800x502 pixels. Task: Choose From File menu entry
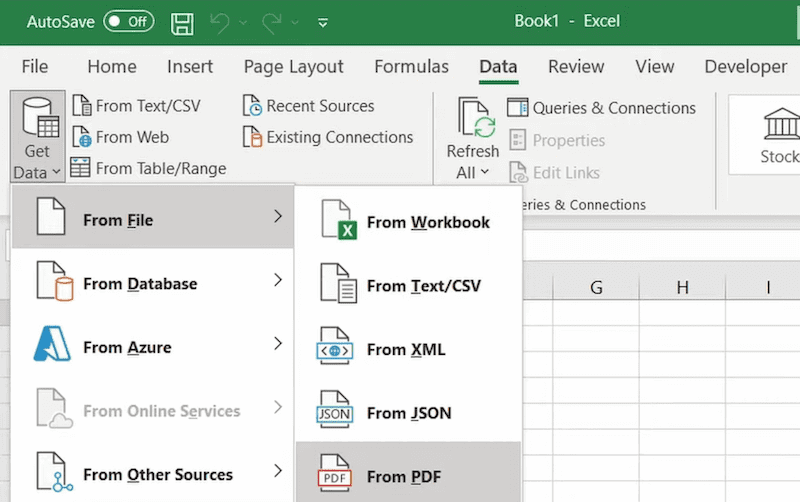click(153, 217)
